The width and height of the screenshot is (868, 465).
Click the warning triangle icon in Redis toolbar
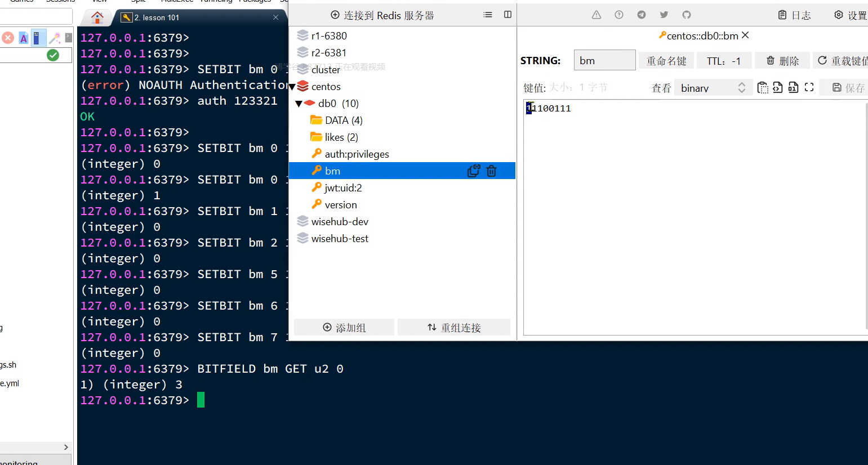(x=597, y=15)
